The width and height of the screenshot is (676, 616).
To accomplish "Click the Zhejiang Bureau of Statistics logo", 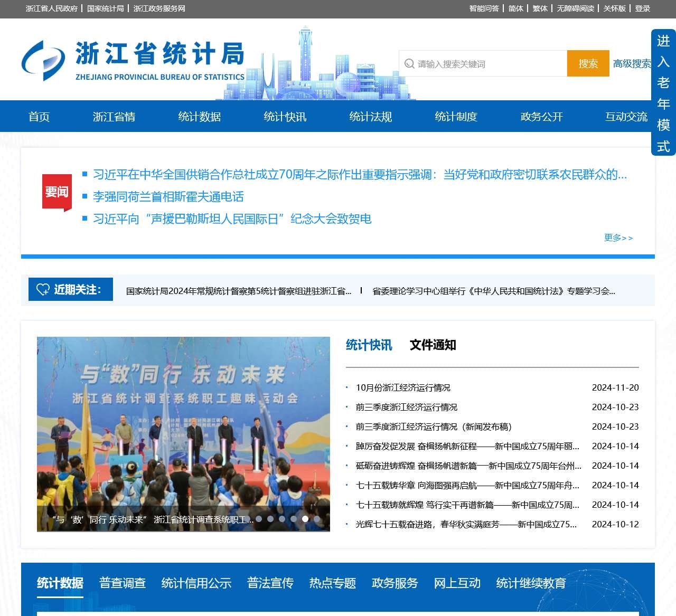I will pyautogui.click(x=132, y=59).
